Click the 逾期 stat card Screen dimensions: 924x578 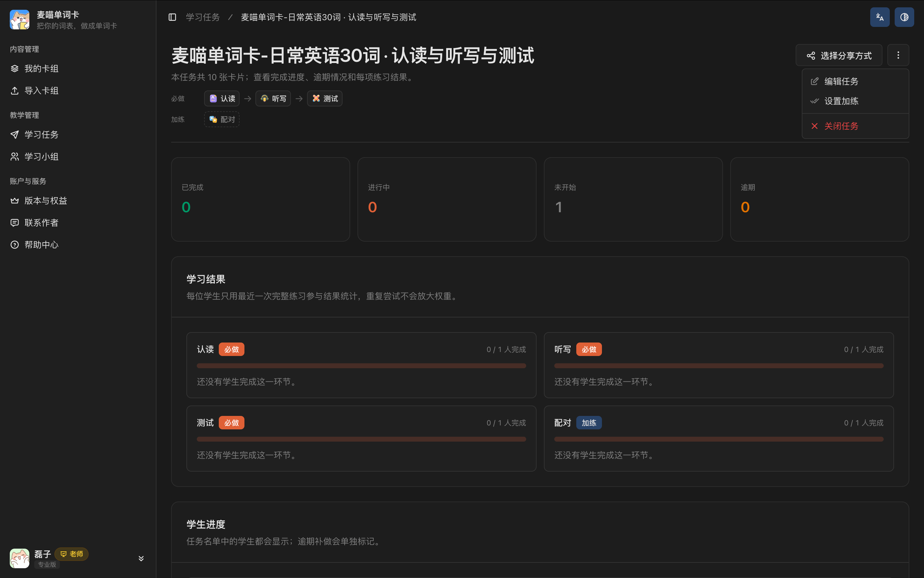[820, 199]
